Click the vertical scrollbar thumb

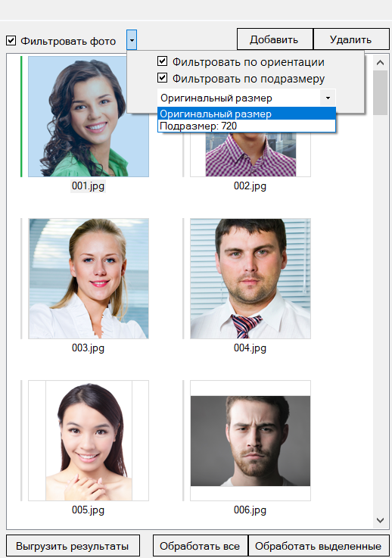pos(380,92)
